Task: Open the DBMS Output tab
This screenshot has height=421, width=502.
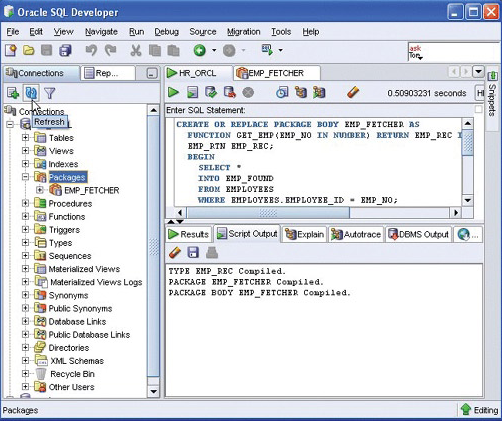Action: 419,234
